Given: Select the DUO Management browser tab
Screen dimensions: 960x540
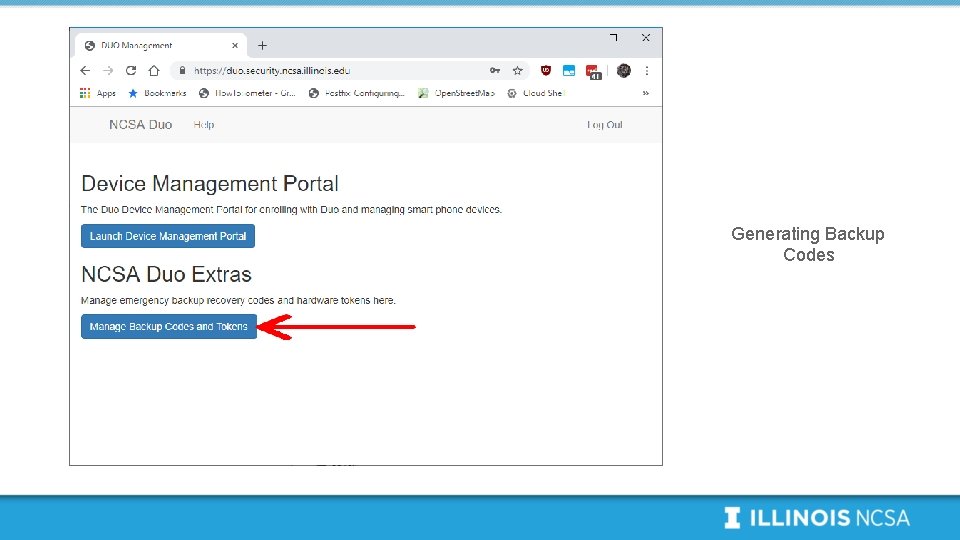Looking at the screenshot, I should (161, 45).
